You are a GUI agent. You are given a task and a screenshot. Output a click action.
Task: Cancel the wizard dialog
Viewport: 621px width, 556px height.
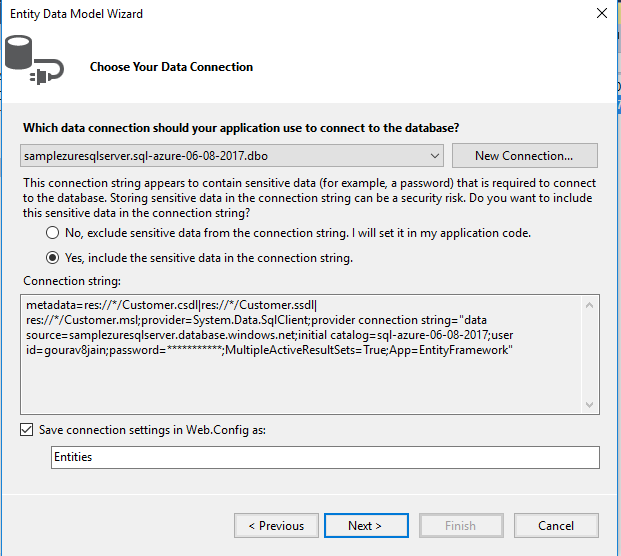556,525
